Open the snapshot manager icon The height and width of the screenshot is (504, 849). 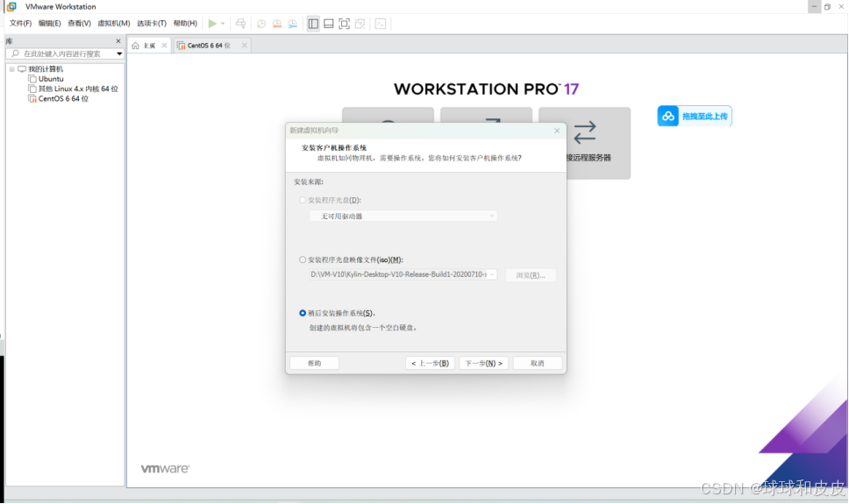point(292,24)
